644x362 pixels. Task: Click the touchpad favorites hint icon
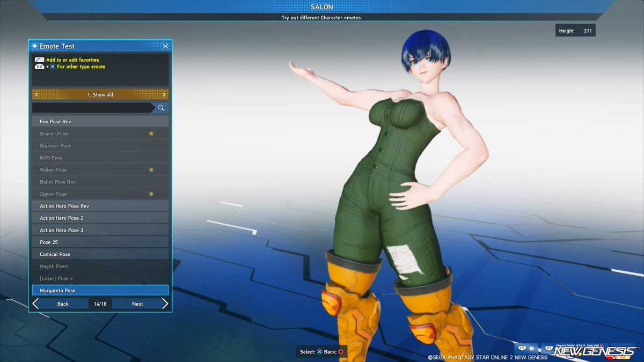click(40, 60)
